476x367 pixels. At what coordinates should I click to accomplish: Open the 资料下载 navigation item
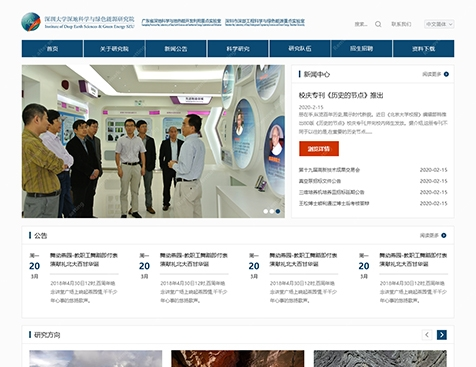click(424, 49)
